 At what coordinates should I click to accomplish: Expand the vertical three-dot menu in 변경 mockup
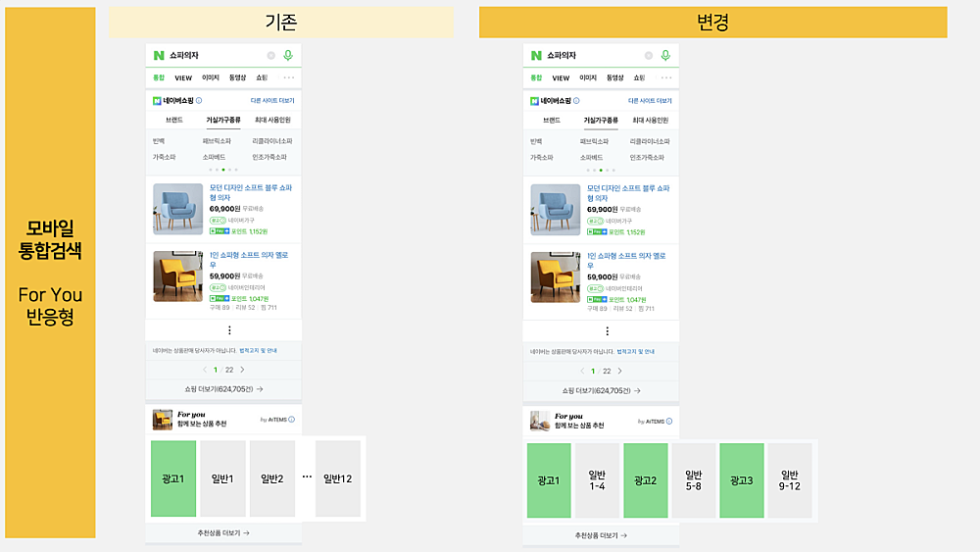(607, 331)
